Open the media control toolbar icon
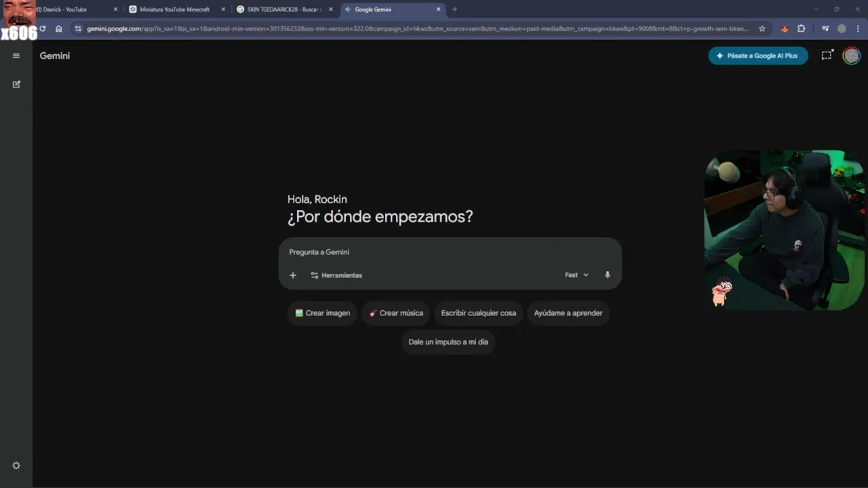Viewport: 868px width, 488px height. [825, 28]
